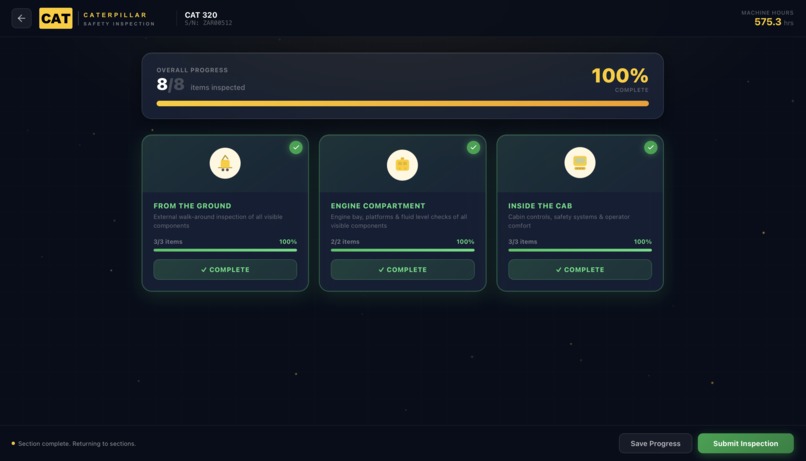Save the inspection progress
The height and width of the screenshot is (461, 806).
655,444
